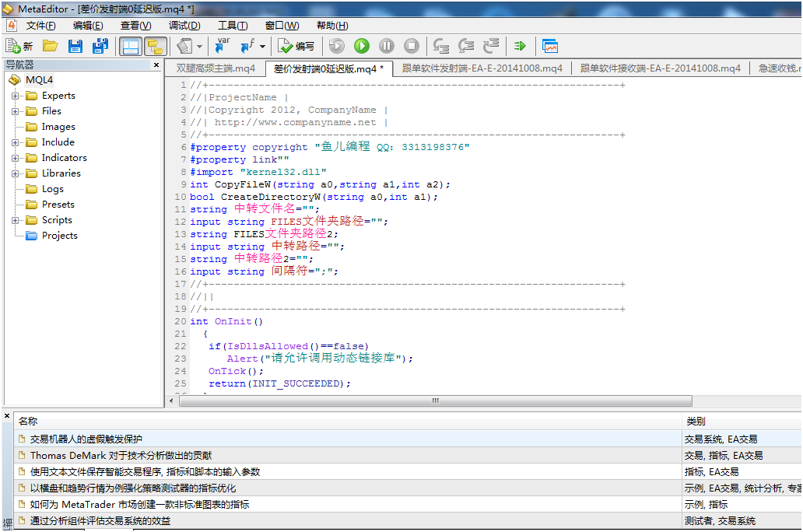This screenshot has width=803, height=532.
Task: Click the horizontal scrollbar thumb in the editor
Action: click(435, 401)
